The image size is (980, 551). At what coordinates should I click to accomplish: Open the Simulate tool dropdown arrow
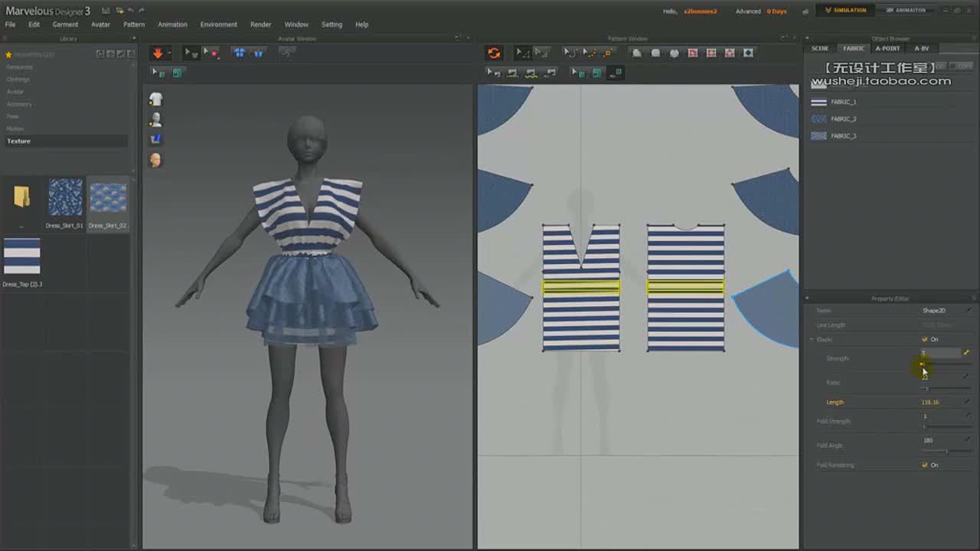click(x=169, y=54)
